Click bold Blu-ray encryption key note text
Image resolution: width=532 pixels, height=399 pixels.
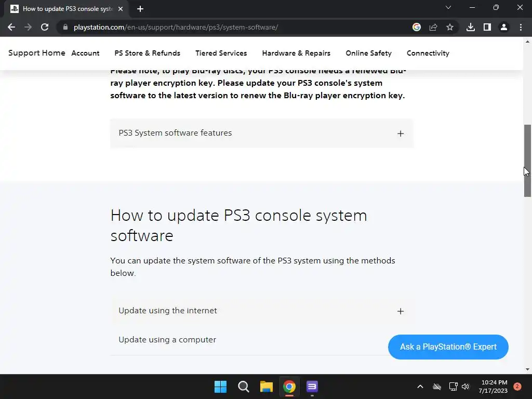258,84
